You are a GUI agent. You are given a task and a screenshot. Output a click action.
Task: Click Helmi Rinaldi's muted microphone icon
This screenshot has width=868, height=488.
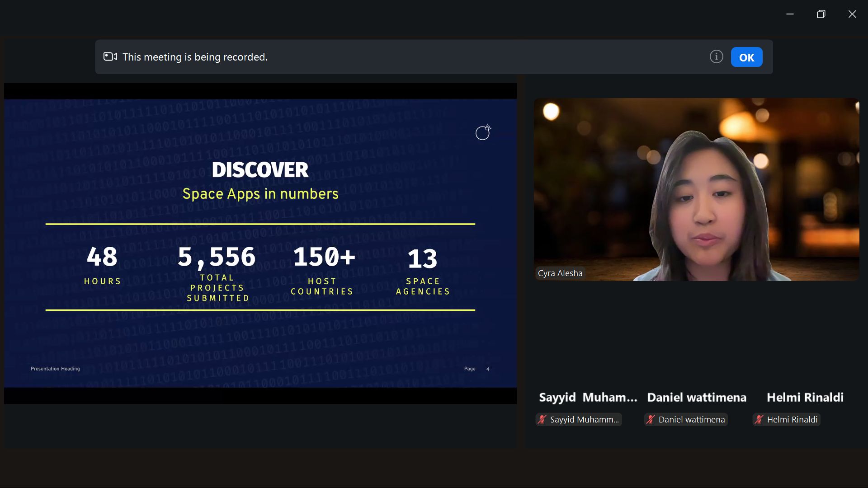coord(759,419)
